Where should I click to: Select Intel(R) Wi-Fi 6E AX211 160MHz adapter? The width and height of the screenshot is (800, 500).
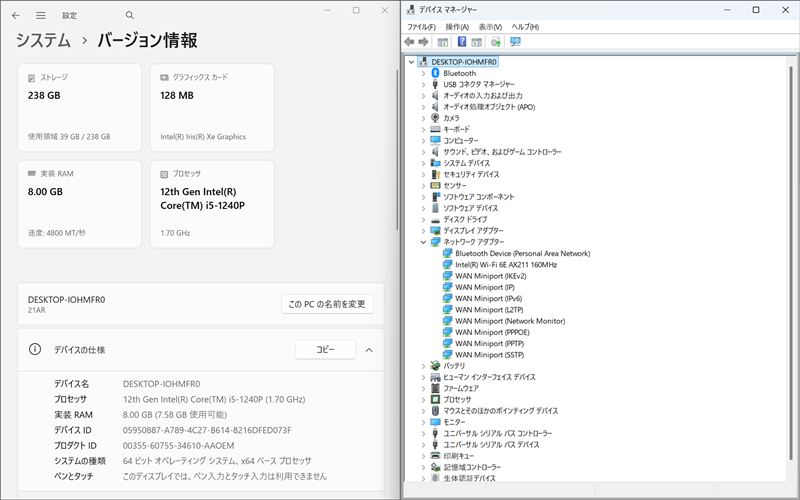[x=503, y=264]
